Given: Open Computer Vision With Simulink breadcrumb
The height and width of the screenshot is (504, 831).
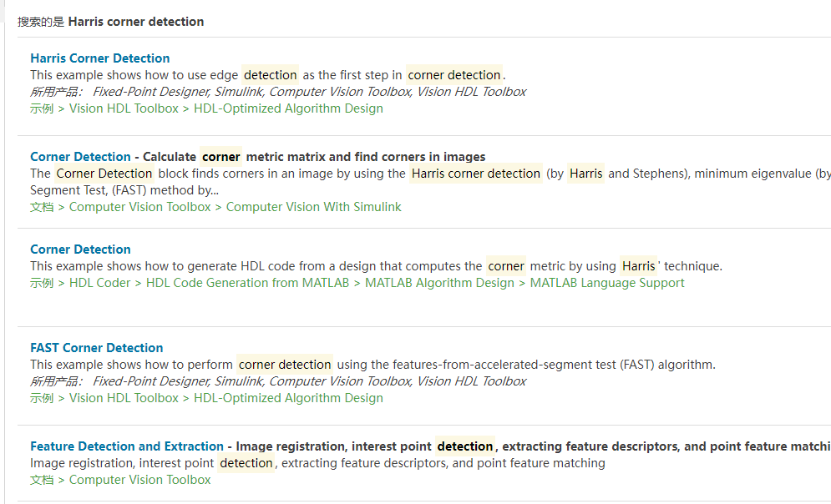Looking at the screenshot, I should (x=313, y=207).
